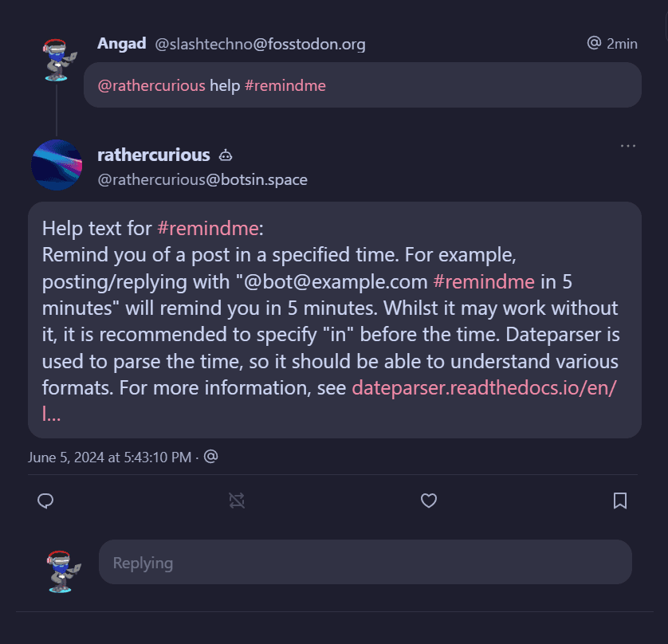Screen dimensions: 668x644
Task: Click the June 5, 2024 timestamp
Action: [x=109, y=457]
